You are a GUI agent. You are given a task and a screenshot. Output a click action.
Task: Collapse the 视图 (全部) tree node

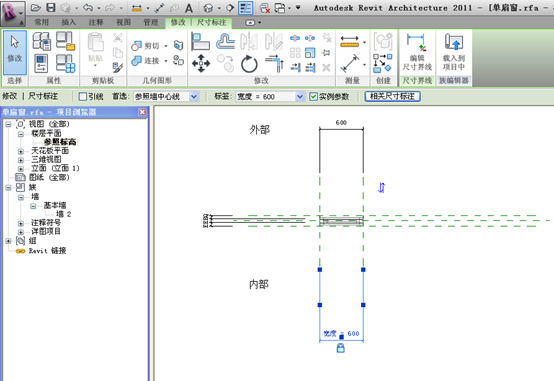point(8,124)
